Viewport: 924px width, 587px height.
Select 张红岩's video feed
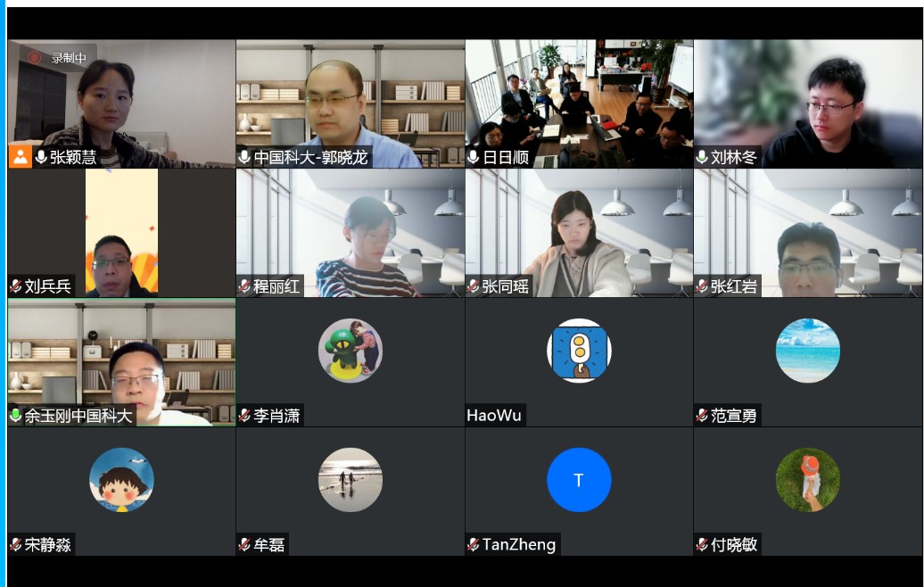(808, 233)
